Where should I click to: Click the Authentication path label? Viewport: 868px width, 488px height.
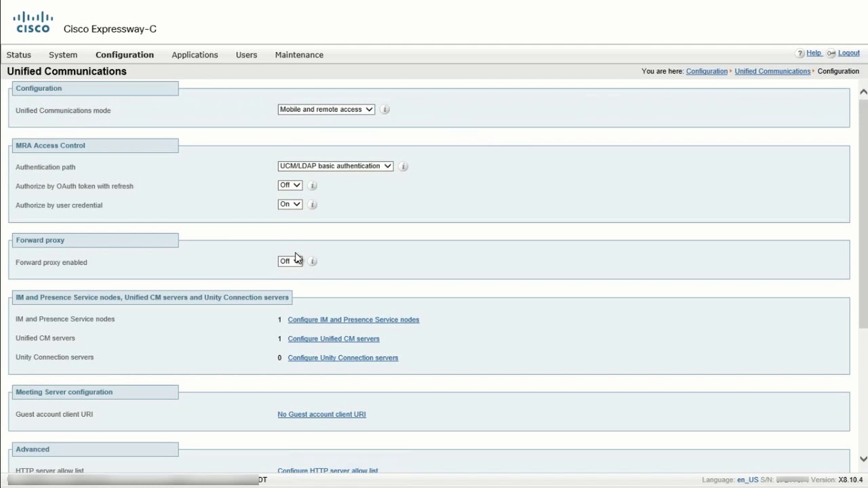[x=45, y=167]
